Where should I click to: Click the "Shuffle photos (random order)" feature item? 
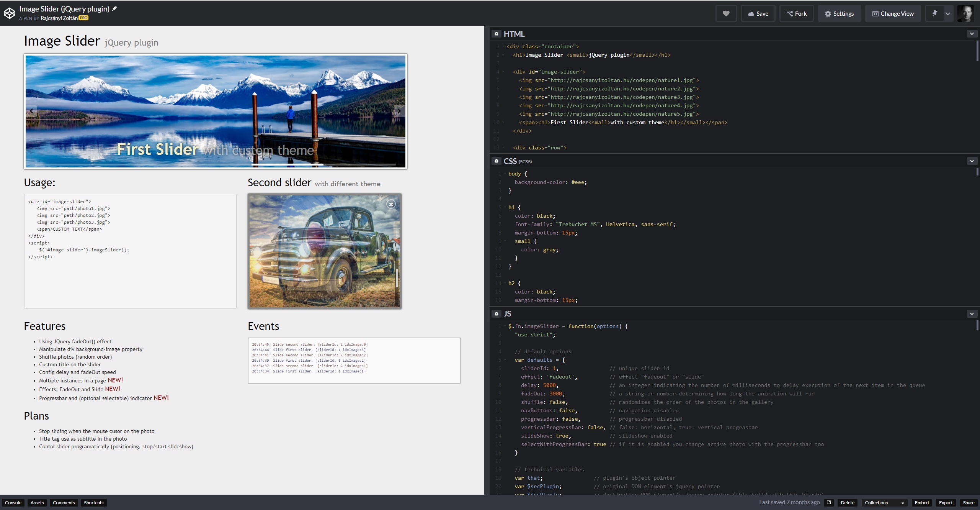point(75,357)
